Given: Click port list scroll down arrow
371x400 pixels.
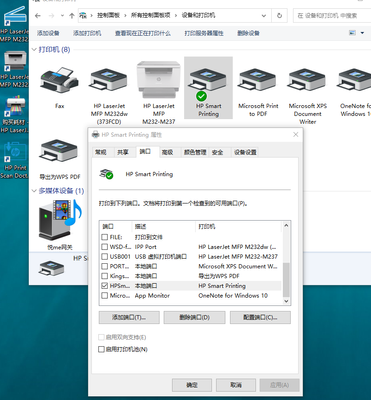Looking at the screenshot, I should 286,301.
